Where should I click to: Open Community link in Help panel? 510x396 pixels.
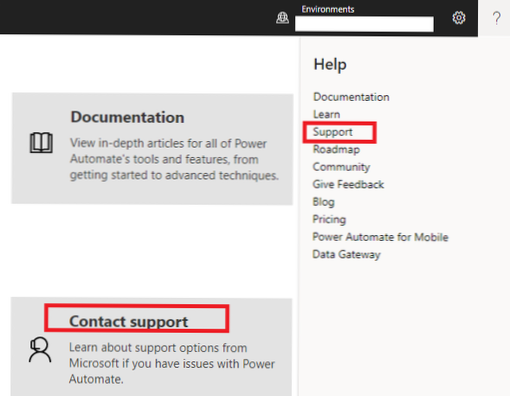click(341, 167)
